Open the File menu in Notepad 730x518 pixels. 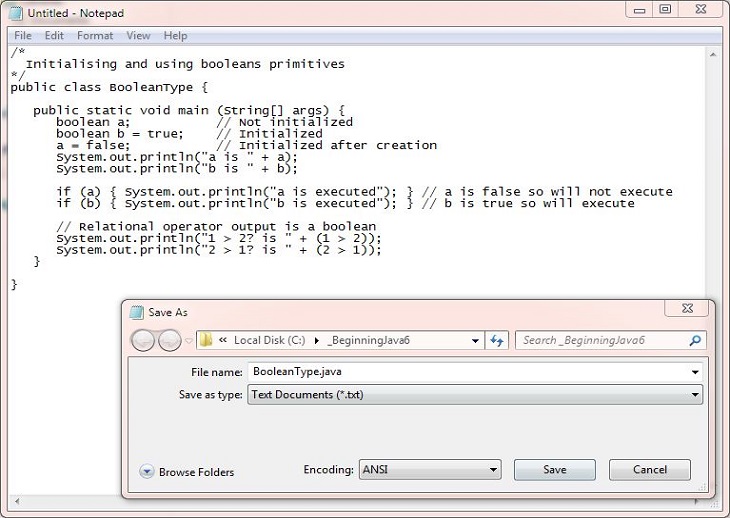coord(23,36)
